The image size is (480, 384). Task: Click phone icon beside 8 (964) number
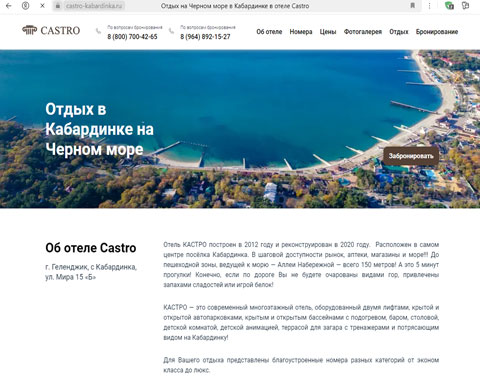point(171,31)
